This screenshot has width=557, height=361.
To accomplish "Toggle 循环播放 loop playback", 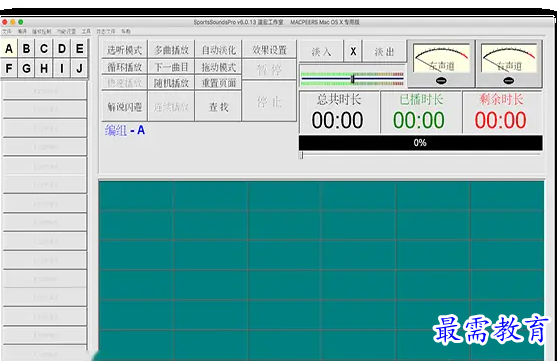I will [124, 67].
